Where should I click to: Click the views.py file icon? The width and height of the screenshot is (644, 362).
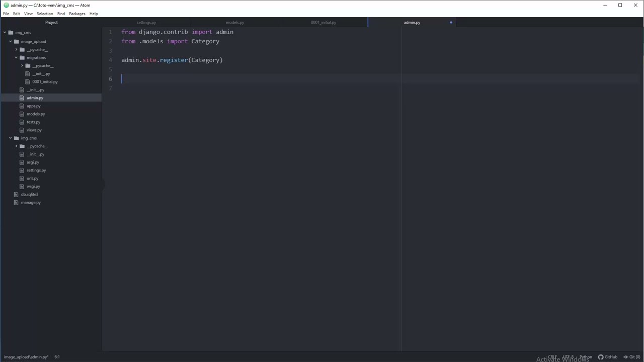[x=22, y=130]
